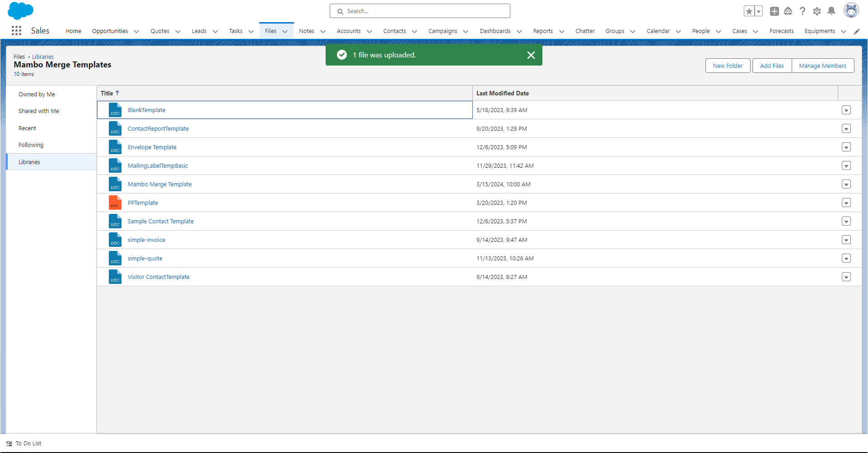Open the Global Actions plus icon

click(774, 11)
